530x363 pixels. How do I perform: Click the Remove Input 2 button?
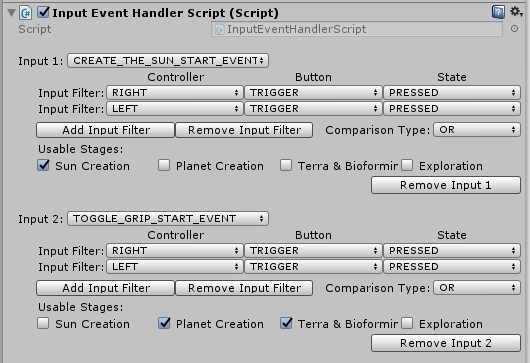click(x=446, y=343)
